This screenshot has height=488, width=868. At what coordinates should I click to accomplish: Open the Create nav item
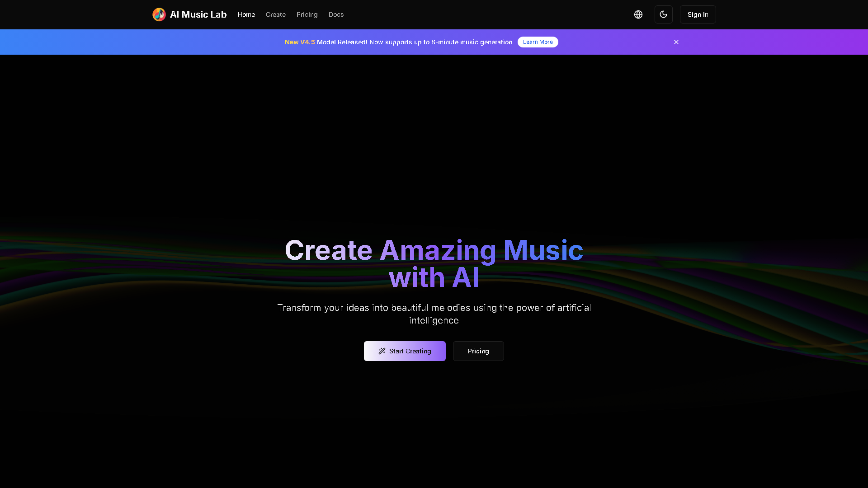[x=276, y=14]
